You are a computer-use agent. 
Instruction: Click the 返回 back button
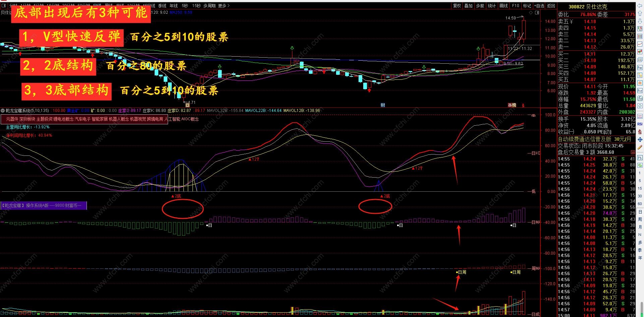click(x=551, y=6)
